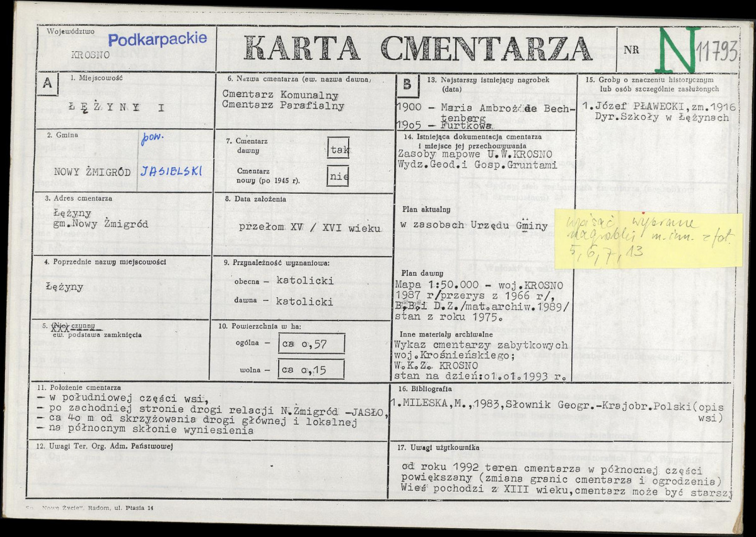Viewport: 756px width, 537px height.
Task: Toggle the boxed ca 0,57 area value
Action: [x=311, y=343]
